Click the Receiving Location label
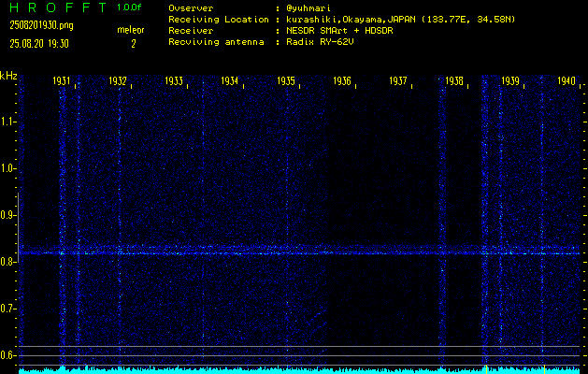The image size is (588, 374). [219, 20]
